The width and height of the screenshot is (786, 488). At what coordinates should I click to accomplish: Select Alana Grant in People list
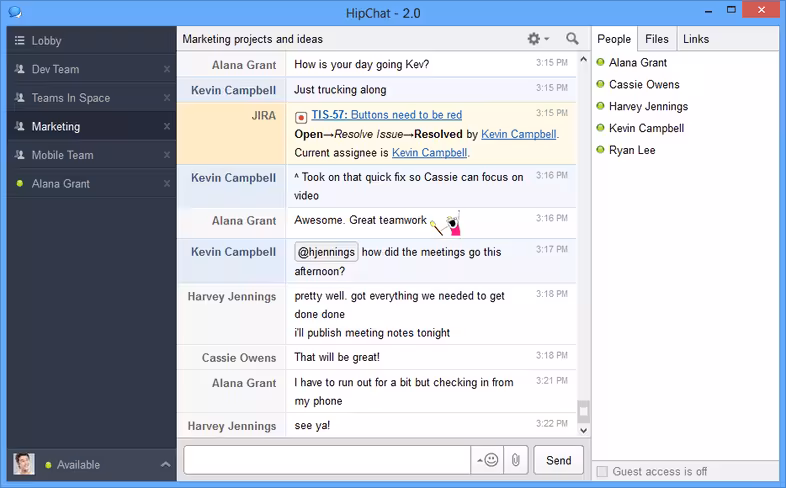pyautogui.click(x=638, y=63)
